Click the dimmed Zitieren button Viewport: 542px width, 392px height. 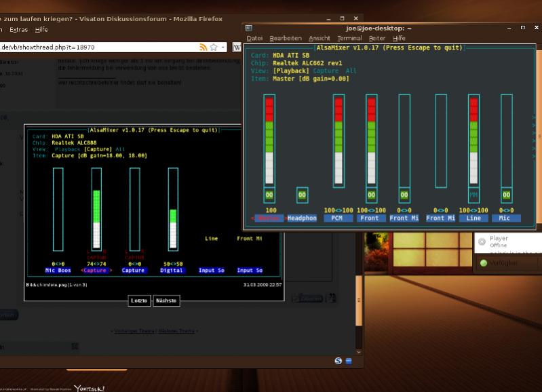(308, 298)
